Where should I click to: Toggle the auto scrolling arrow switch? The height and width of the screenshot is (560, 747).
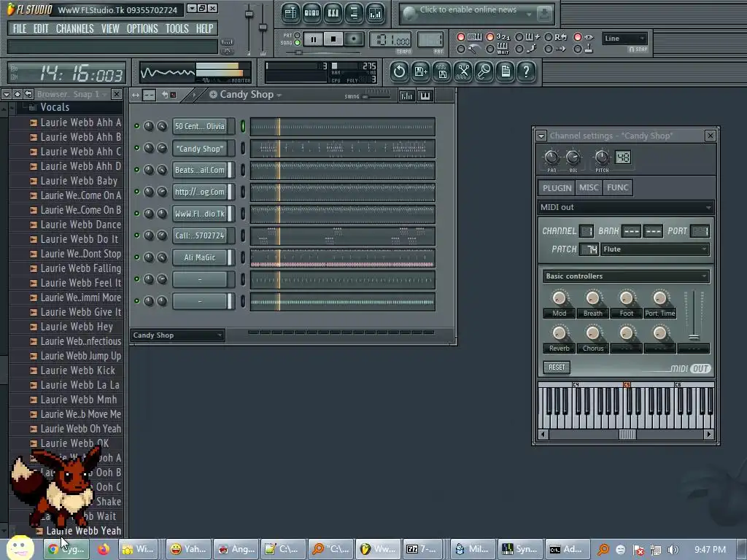click(x=549, y=49)
